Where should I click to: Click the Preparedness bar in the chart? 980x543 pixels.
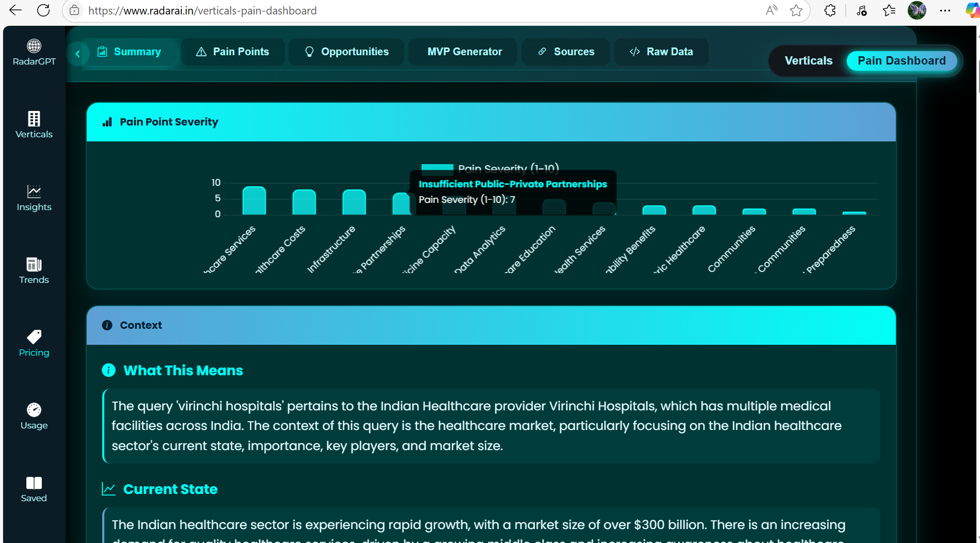point(854,213)
